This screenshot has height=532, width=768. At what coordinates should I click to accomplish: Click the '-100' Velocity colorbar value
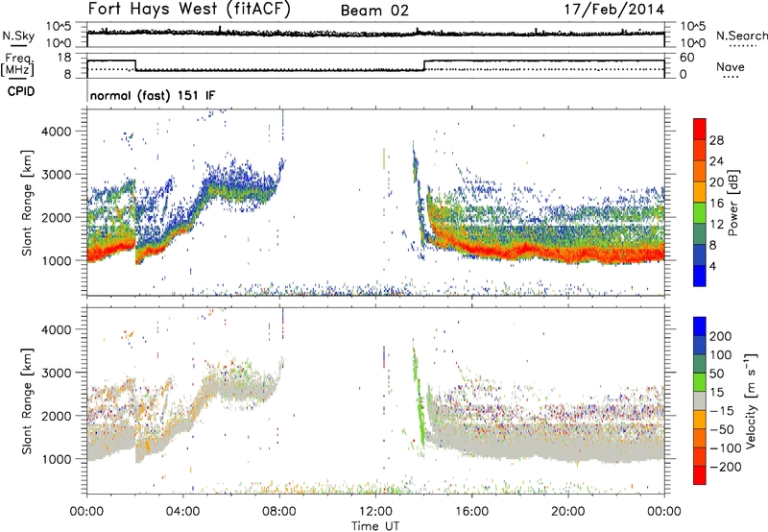[x=726, y=448]
